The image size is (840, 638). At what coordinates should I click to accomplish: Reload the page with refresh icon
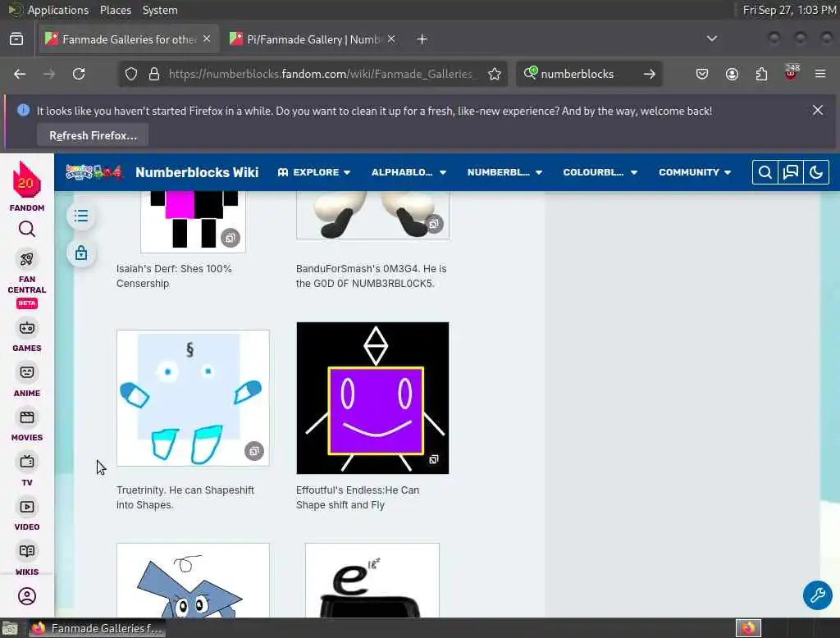click(79, 74)
